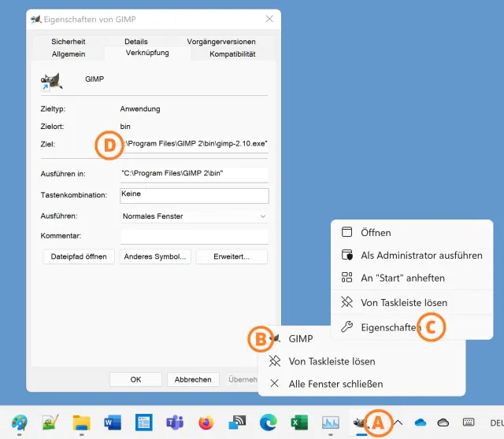Open File Explorer folder icon in taskbar
Viewport: 504px width, 439px height.
82,423
